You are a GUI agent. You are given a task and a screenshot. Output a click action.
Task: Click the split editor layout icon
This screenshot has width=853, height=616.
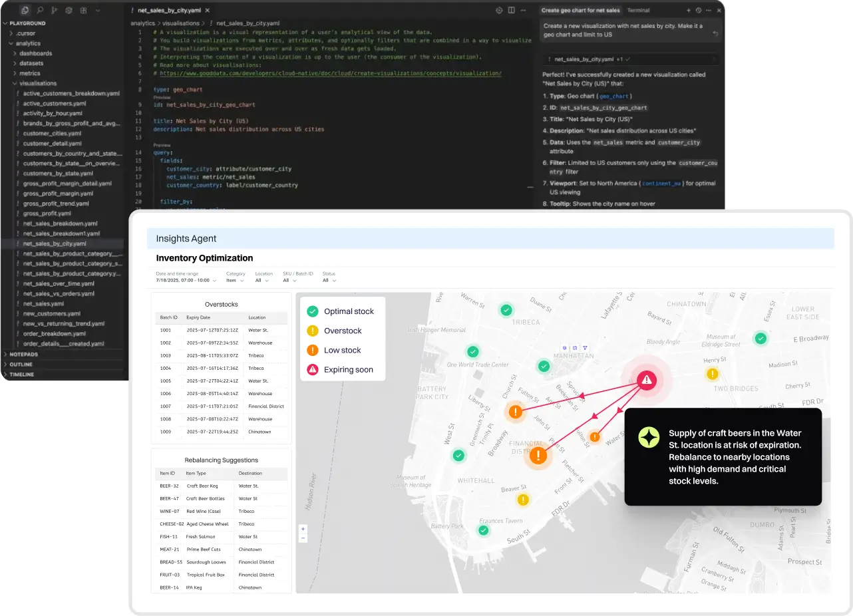[x=511, y=11]
